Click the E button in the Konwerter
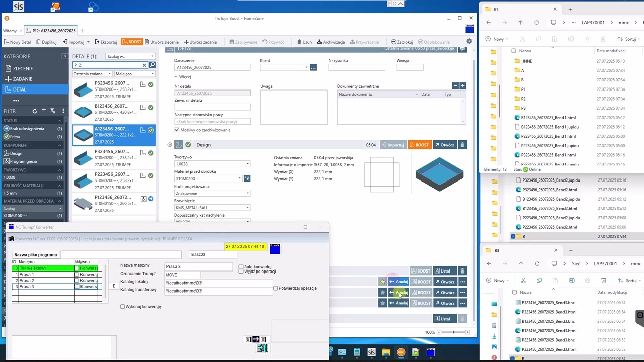Screen dimensions: 644x362 click(x=114, y=286)
